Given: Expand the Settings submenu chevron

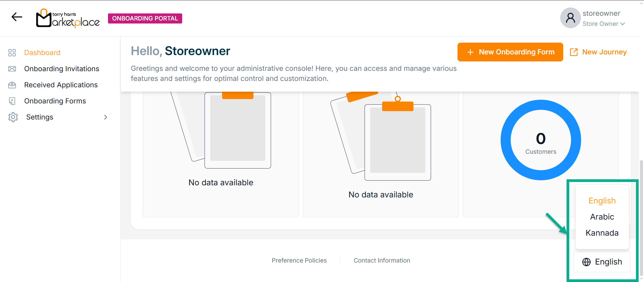Looking at the screenshot, I should pos(106,117).
